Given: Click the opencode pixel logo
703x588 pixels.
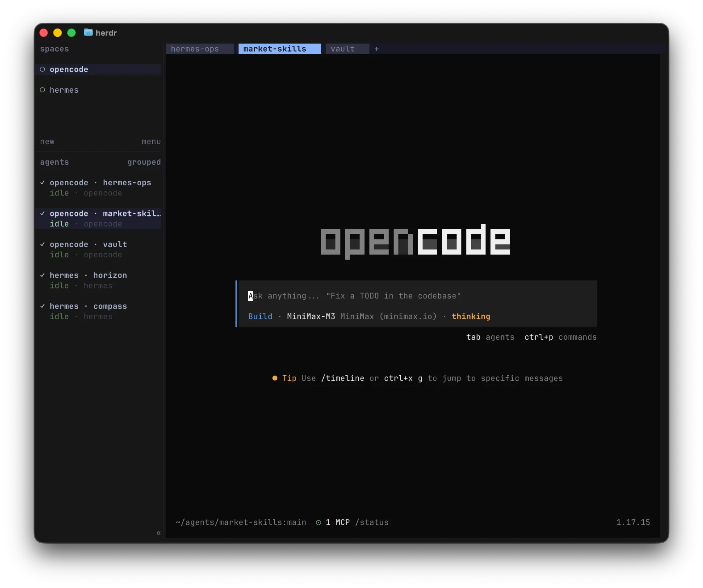Looking at the screenshot, I should point(415,241).
